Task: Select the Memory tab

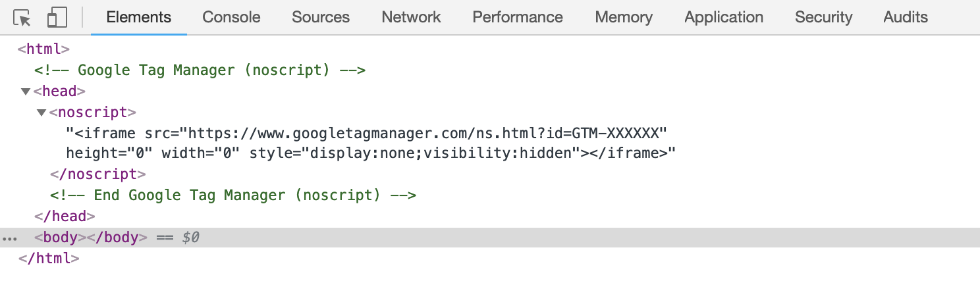Action: [624, 18]
